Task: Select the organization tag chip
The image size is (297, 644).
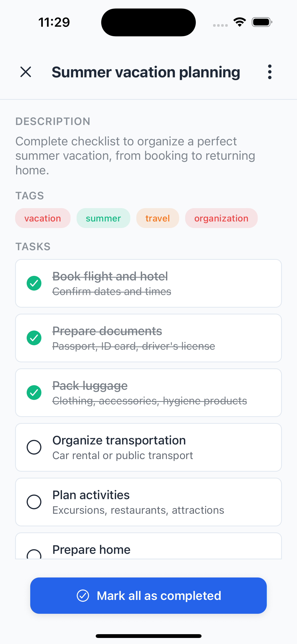Action: pyautogui.click(x=221, y=218)
